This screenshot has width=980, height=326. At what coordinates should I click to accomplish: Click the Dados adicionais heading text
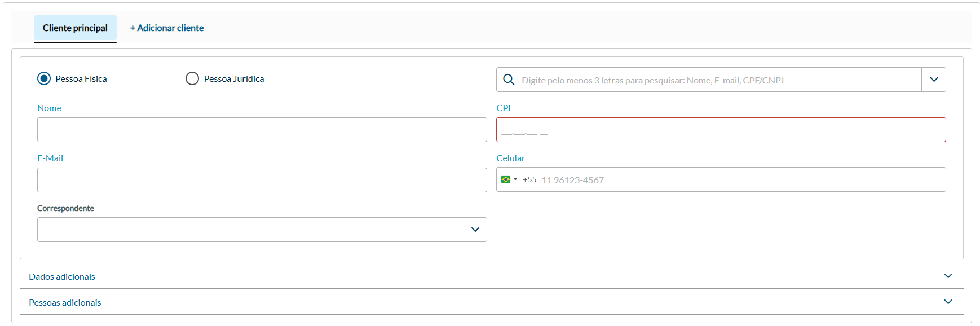(62, 276)
